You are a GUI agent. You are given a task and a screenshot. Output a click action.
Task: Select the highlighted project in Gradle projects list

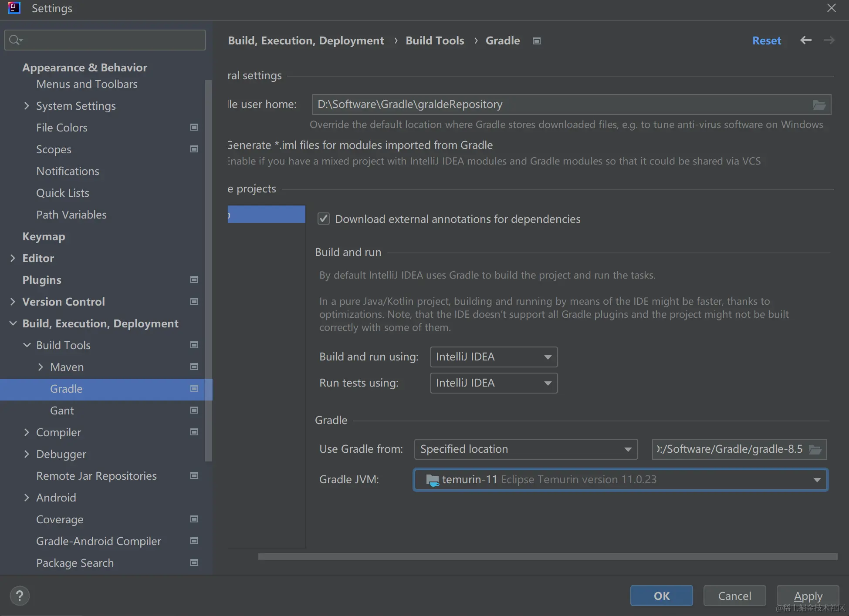[x=266, y=214]
